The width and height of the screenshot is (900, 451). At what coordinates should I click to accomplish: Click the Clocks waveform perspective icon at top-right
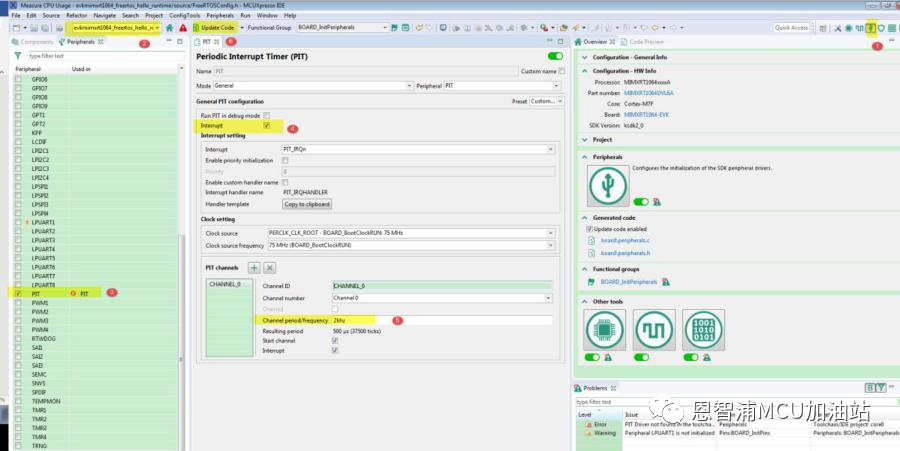pyautogui.click(x=859, y=28)
